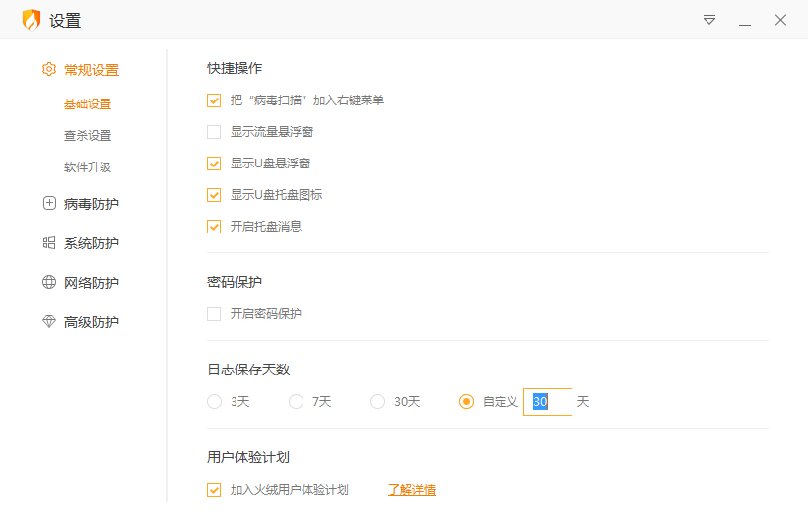Viewport: 808px width, 532px height.
Task: Open the 查杀设置 sub-item
Action: [x=88, y=136]
